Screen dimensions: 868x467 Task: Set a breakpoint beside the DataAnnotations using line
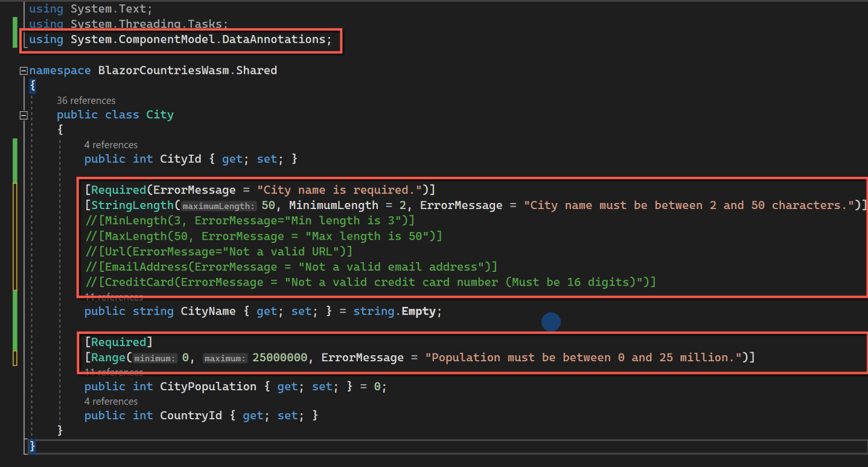(7, 39)
